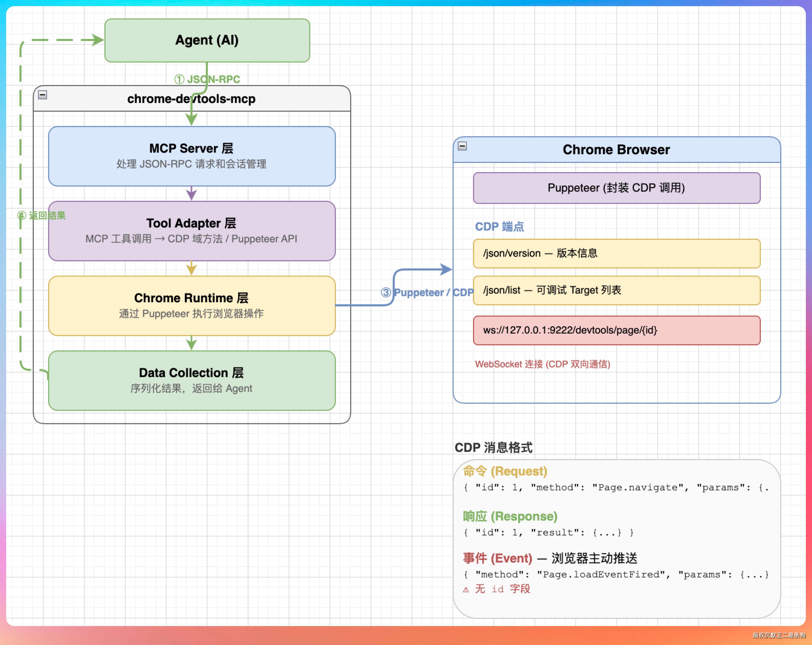Click the Puppeteer (封装 CDP 调用) box
Image resolution: width=812 pixels, height=645 pixels.
click(616, 188)
